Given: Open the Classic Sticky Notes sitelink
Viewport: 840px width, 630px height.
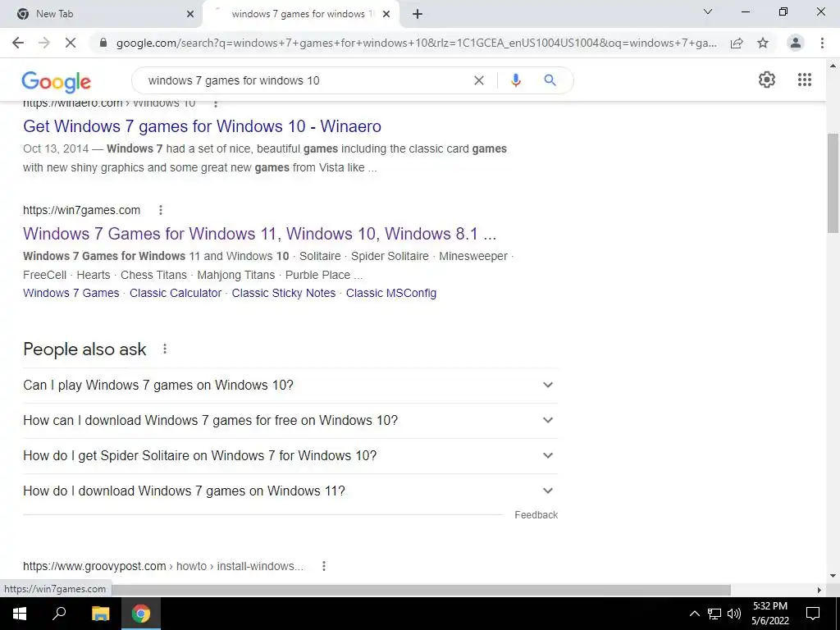Looking at the screenshot, I should (x=283, y=293).
